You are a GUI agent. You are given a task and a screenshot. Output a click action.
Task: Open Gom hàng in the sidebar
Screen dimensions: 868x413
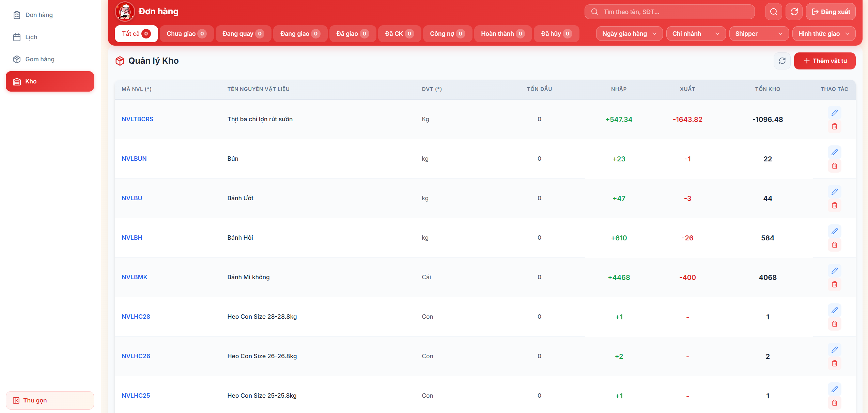click(x=40, y=59)
